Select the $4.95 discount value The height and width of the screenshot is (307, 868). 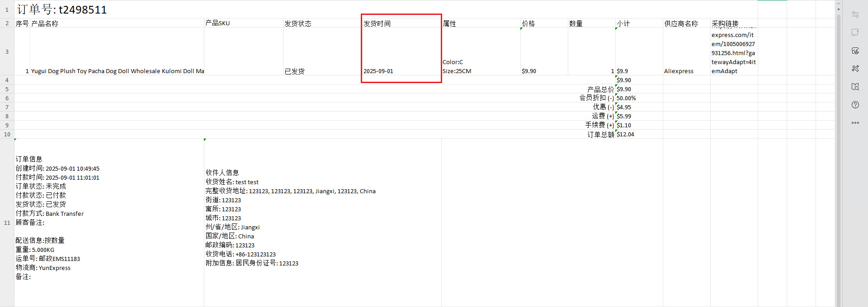click(639, 107)
